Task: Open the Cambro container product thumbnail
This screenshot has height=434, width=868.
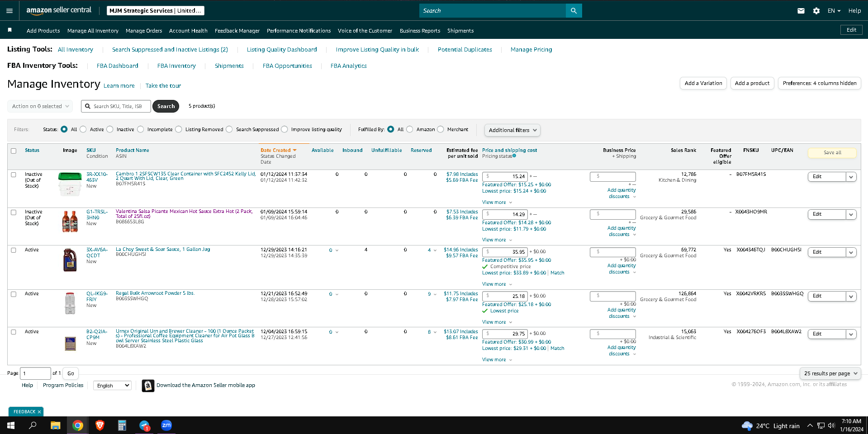Action: (70, 184)
